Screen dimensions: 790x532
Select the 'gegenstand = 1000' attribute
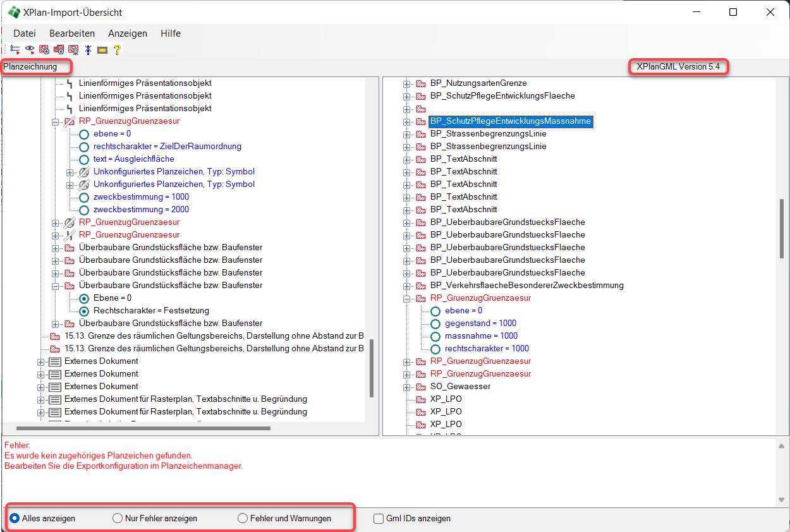pos(480,323)
